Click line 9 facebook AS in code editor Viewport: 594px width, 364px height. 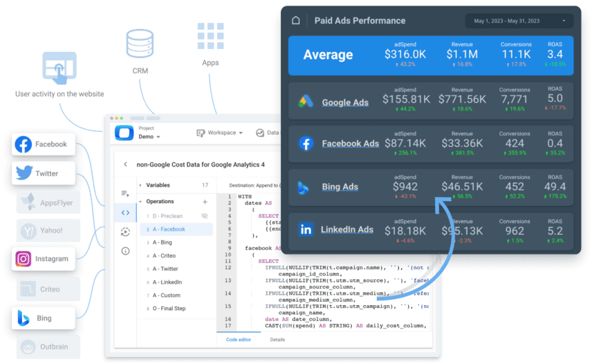[x=263, y=248]
